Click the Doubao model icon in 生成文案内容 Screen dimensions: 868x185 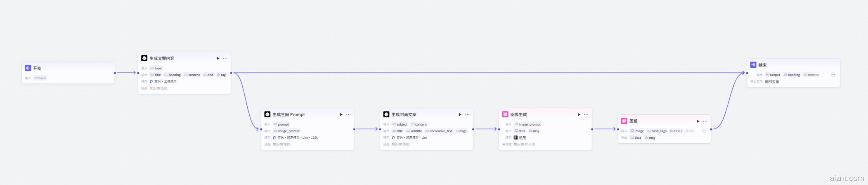[x=151, y=81]
